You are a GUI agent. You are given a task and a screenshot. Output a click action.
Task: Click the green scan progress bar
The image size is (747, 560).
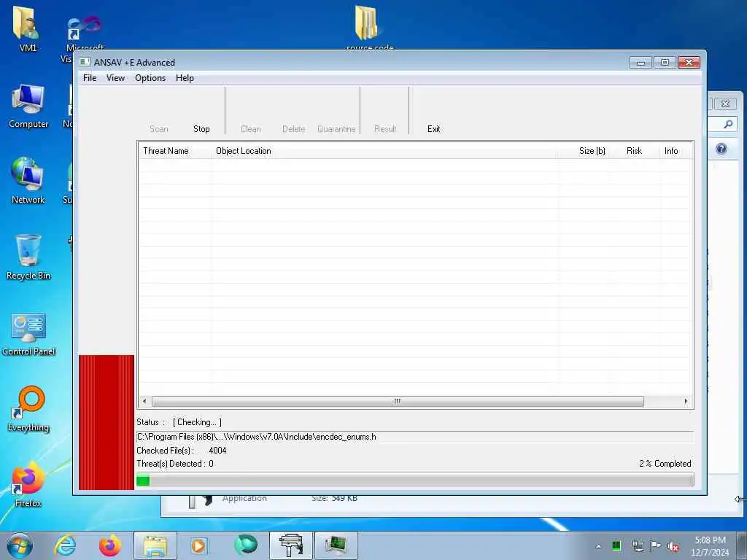pos(415,481)
